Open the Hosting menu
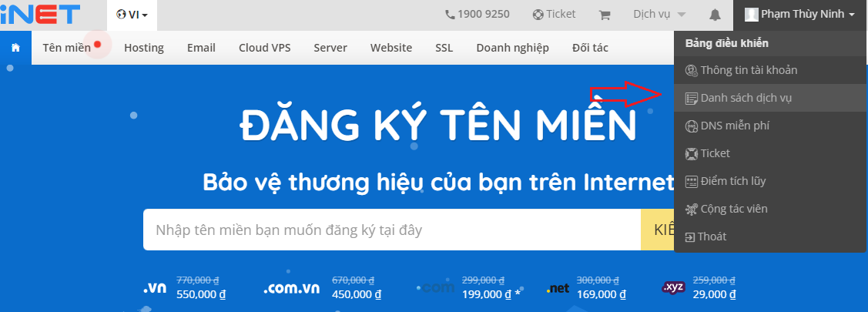The image size is (868, 312). coord(144,48)
